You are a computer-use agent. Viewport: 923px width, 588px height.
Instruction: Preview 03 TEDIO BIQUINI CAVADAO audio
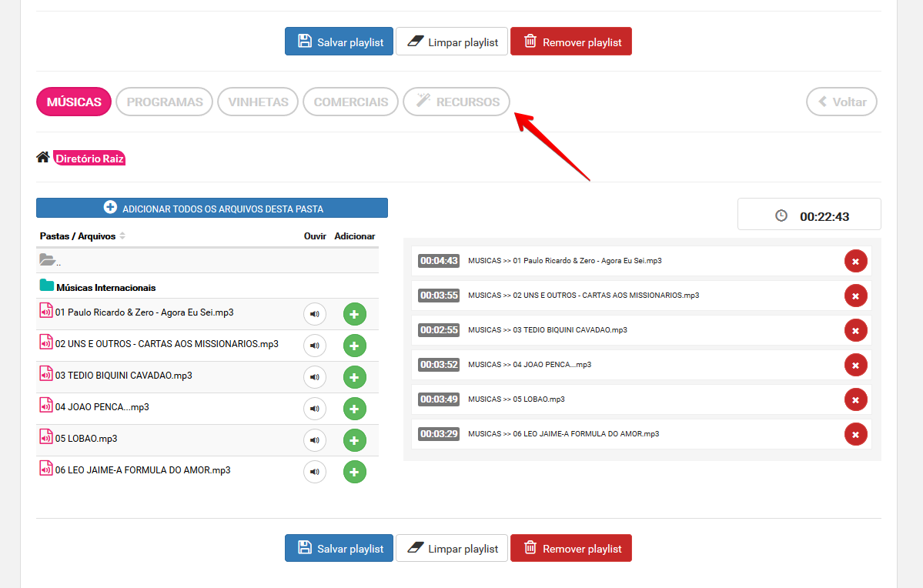click(x=315, y=377)
